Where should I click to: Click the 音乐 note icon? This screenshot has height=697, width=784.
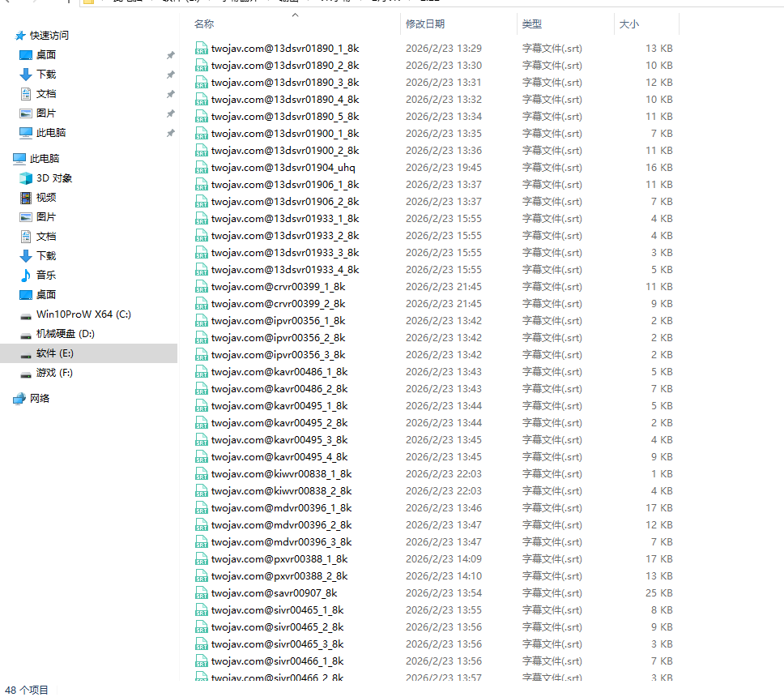coord(26,276)
